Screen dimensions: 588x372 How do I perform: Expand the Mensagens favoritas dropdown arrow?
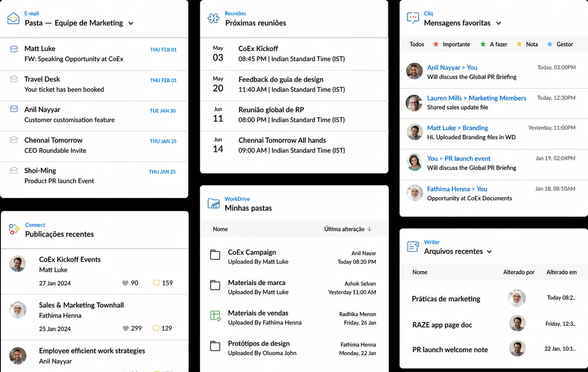tap(498, 23)
